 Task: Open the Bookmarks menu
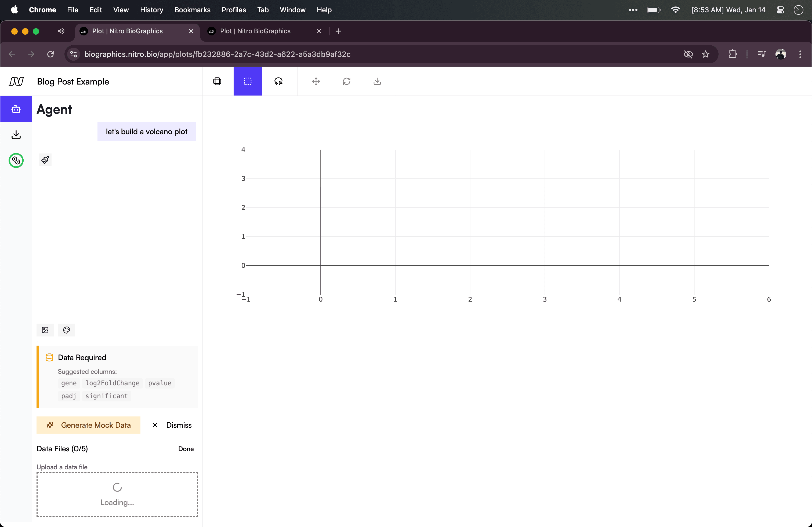pyautogui.click(x=193, y=10)
